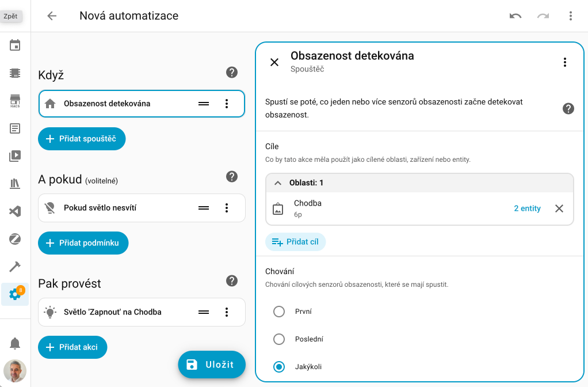The width and height of the screenshot is (588, 387).
Task: Open three-dot menu for Pokud světlo nesvítí
Action: coord(227,208)
